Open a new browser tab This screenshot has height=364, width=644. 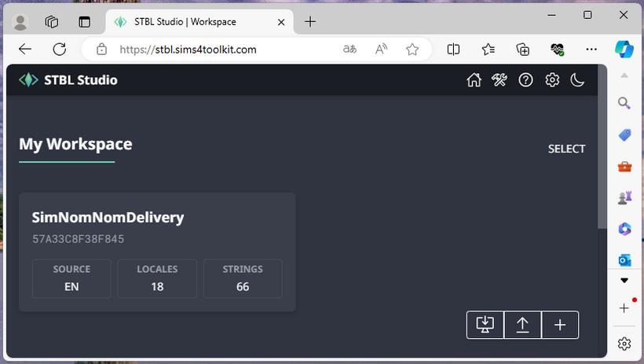310,21
